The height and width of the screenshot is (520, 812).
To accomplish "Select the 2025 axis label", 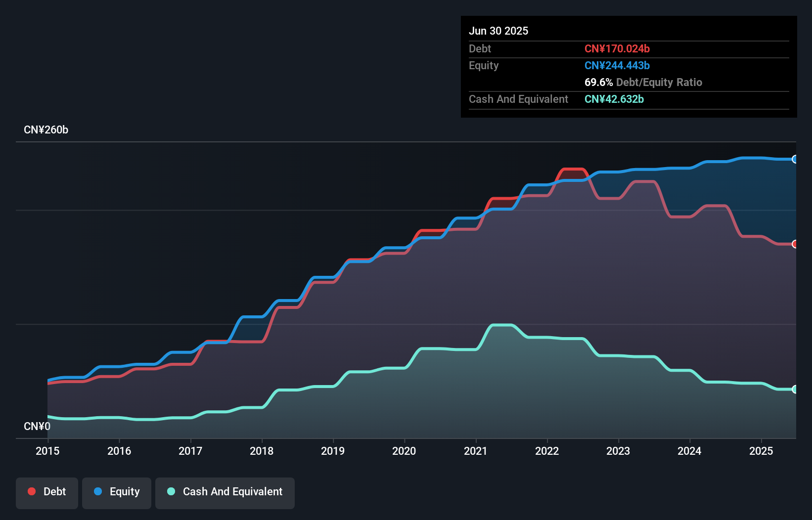I will [762, 451].
